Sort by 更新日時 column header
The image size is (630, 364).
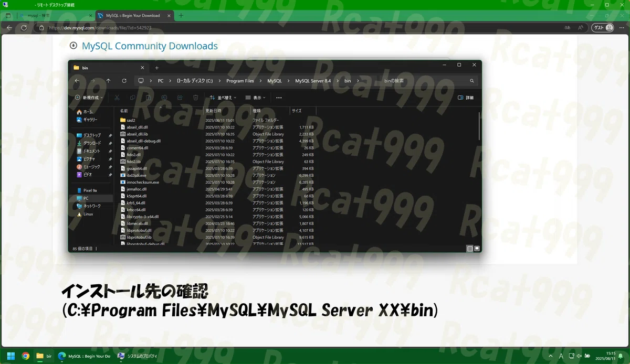pos(213,111)
